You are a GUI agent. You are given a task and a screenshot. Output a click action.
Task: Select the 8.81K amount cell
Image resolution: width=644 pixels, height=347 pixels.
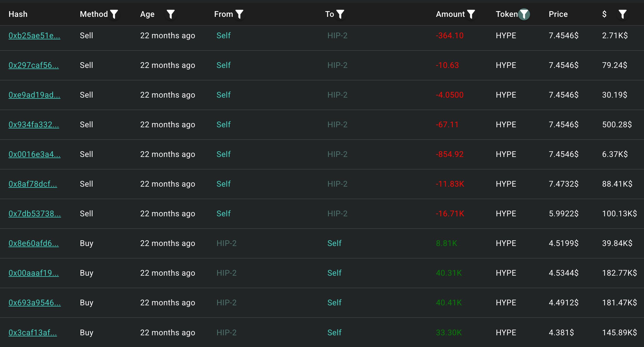tap(447, 243)
